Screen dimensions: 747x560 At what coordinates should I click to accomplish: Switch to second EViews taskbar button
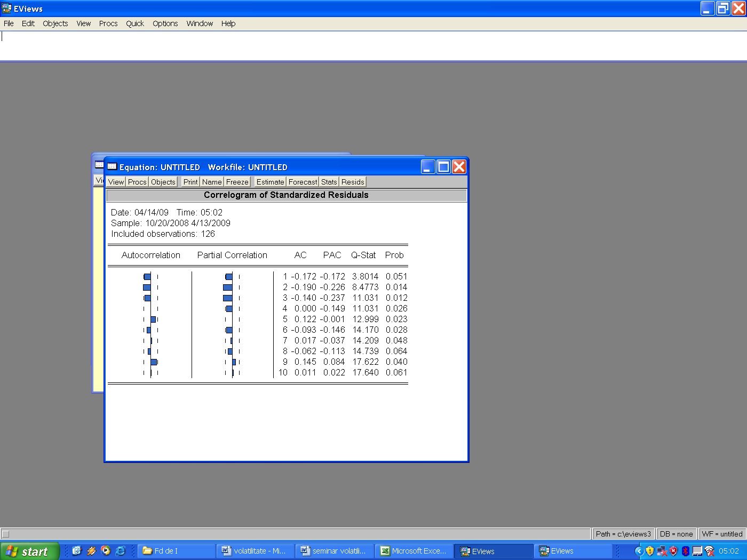573,551
